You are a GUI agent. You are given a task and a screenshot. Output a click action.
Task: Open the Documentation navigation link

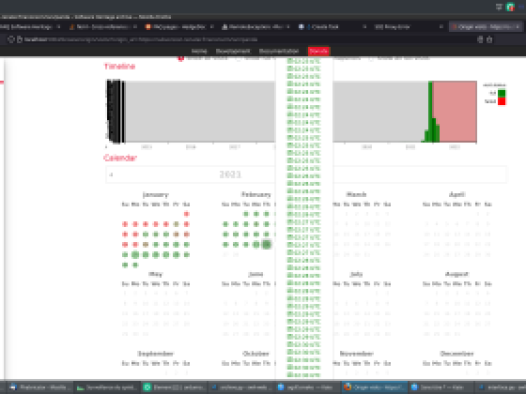[x=279, y=51]
